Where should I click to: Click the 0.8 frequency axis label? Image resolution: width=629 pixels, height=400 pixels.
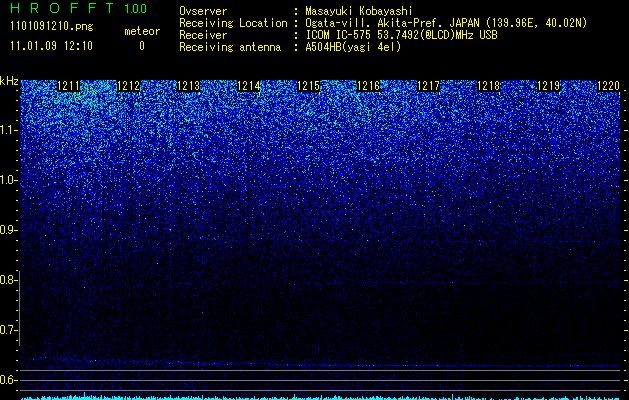click(x=7, y=280)
